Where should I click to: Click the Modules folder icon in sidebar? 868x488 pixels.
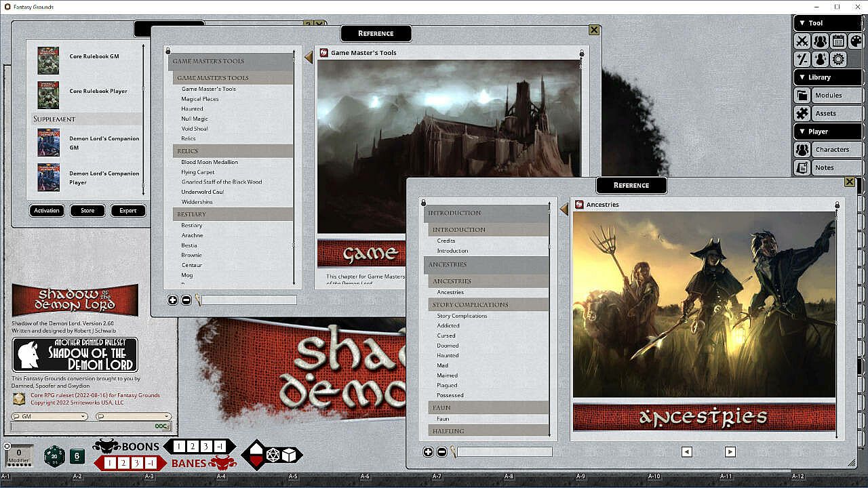(x=802, y=96)
